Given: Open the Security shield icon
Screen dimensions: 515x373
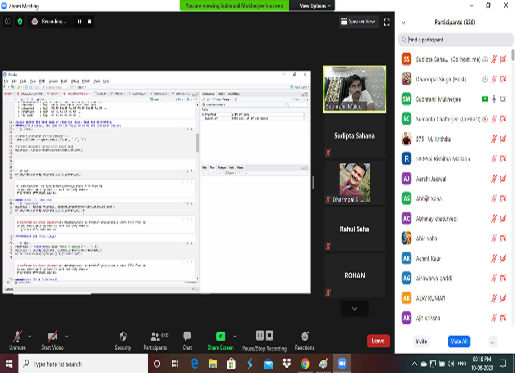Looking at the screenshot, I should point(123,336).
